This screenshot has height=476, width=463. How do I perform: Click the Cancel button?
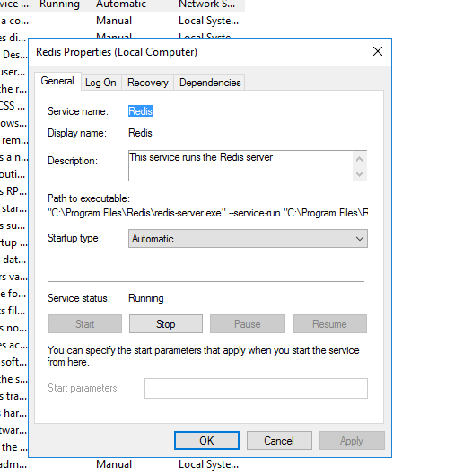coord(279,440)
